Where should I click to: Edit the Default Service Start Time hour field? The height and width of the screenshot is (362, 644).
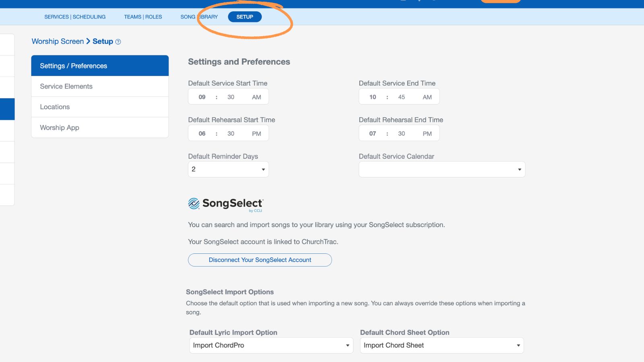point(202,97)
